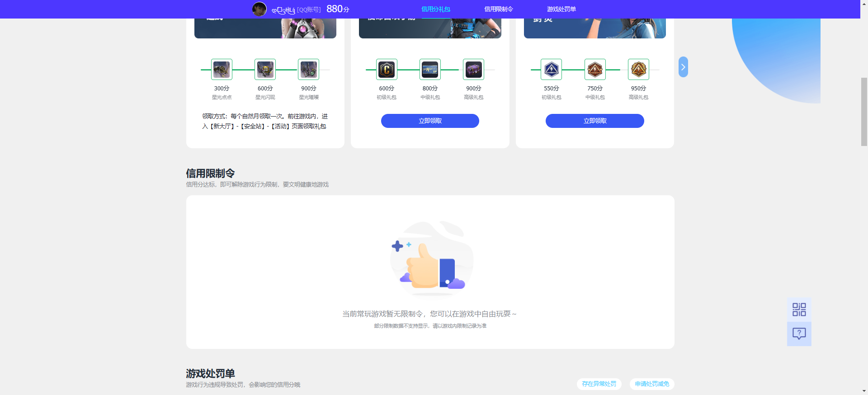This screenshot has height=395, width=868.
Task: Click the 880分 credit score text
Action: point(338,9)
